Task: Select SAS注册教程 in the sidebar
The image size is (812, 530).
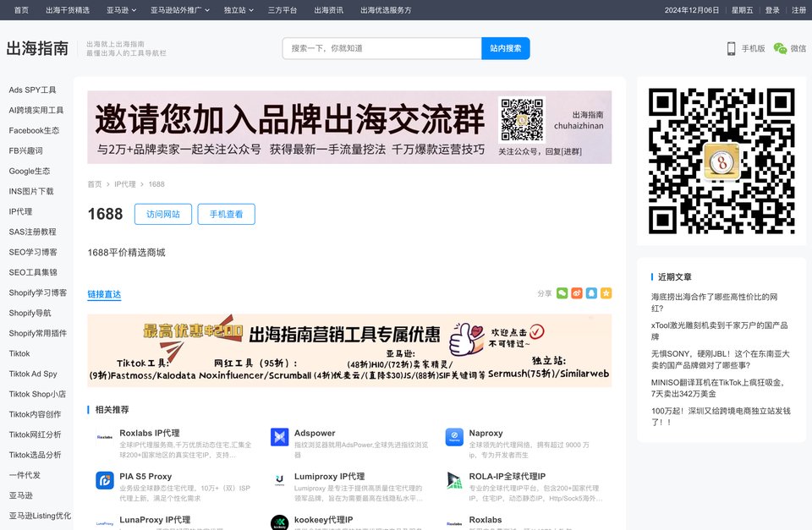Action: (x=32, y=232)
